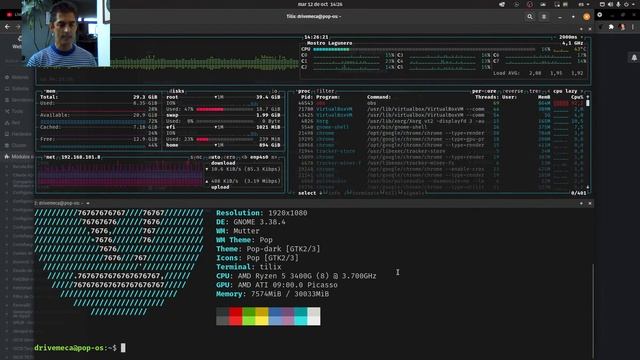
Task: Click the 'swap' disk entry
Action: (172, 115)
